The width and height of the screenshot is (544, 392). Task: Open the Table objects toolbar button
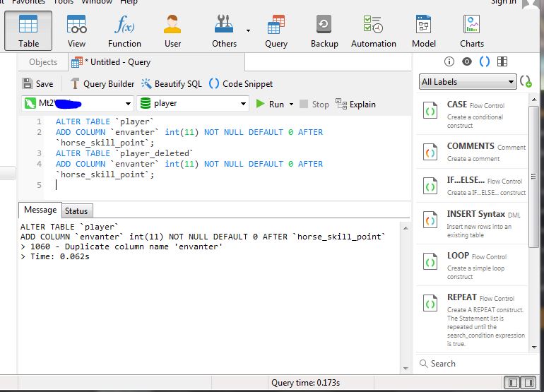click(x=28, y=30)
